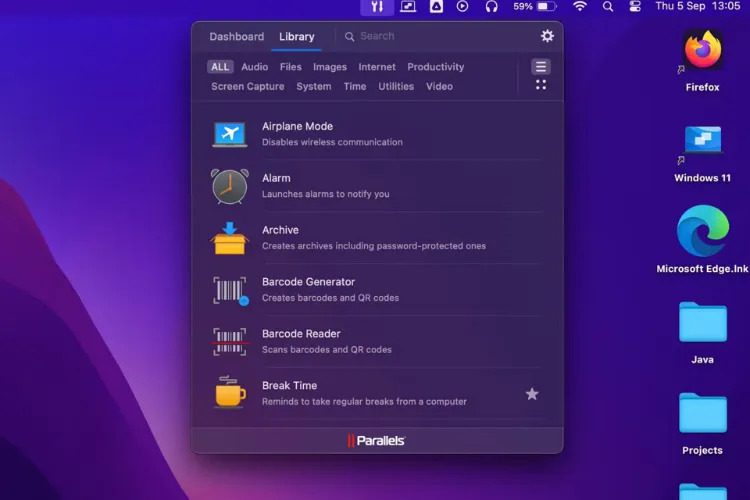Check the 59% battery status
750x500 pixels.
535,7
